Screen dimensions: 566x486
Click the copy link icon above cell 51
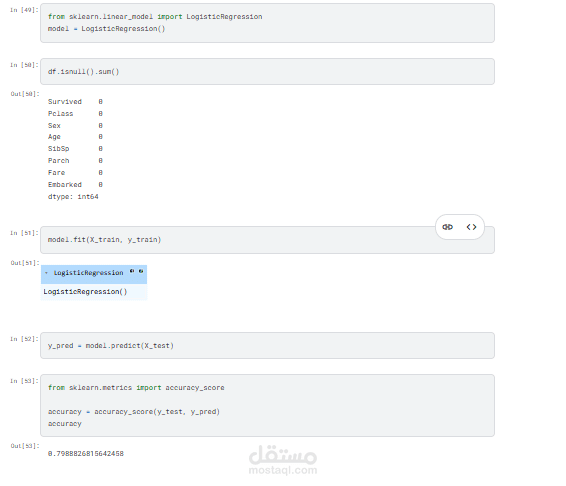[x=448, y=227]
